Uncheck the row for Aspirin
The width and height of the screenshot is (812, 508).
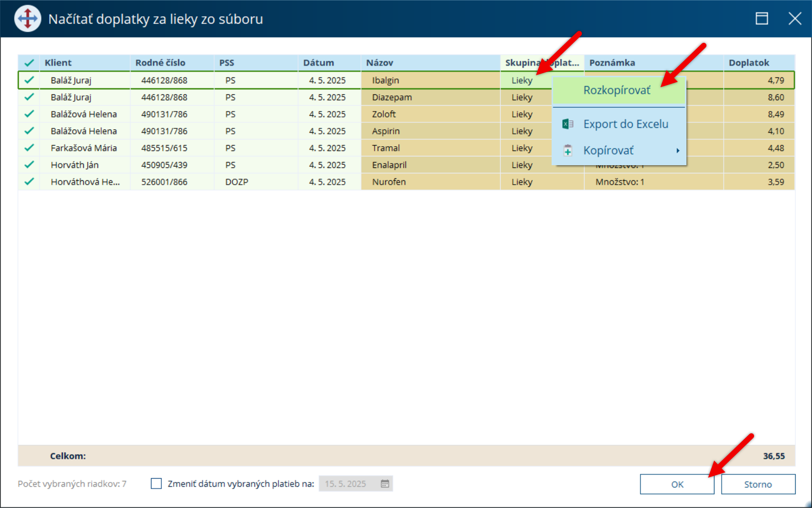(29, 131)
